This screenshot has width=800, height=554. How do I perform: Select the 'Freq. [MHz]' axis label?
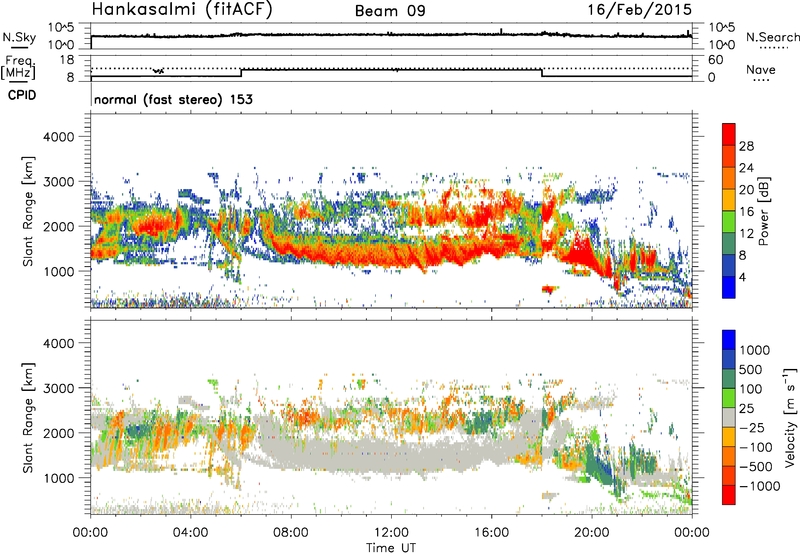tap(18, 67)
